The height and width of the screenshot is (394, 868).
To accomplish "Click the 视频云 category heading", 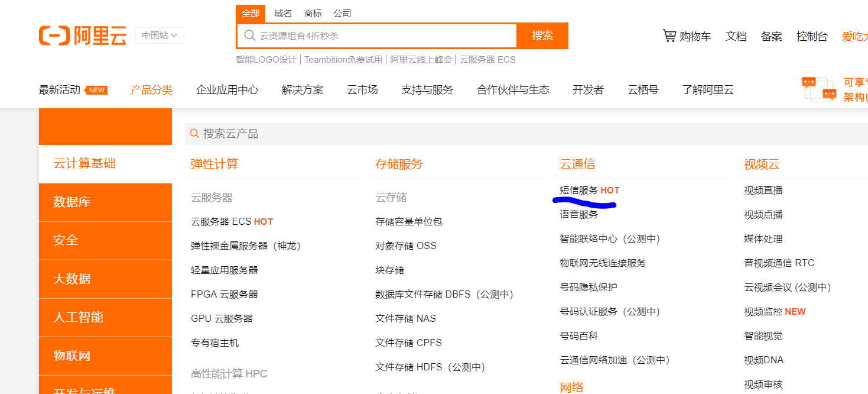I will pos(762,164).
